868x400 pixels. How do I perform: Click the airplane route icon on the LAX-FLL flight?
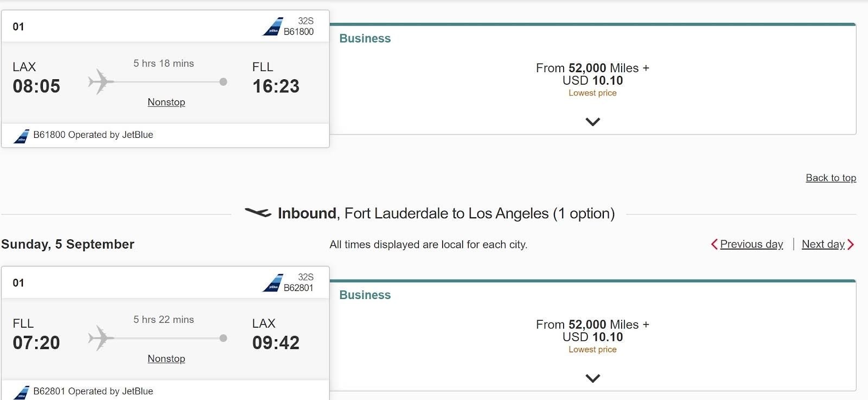[101, 81]
